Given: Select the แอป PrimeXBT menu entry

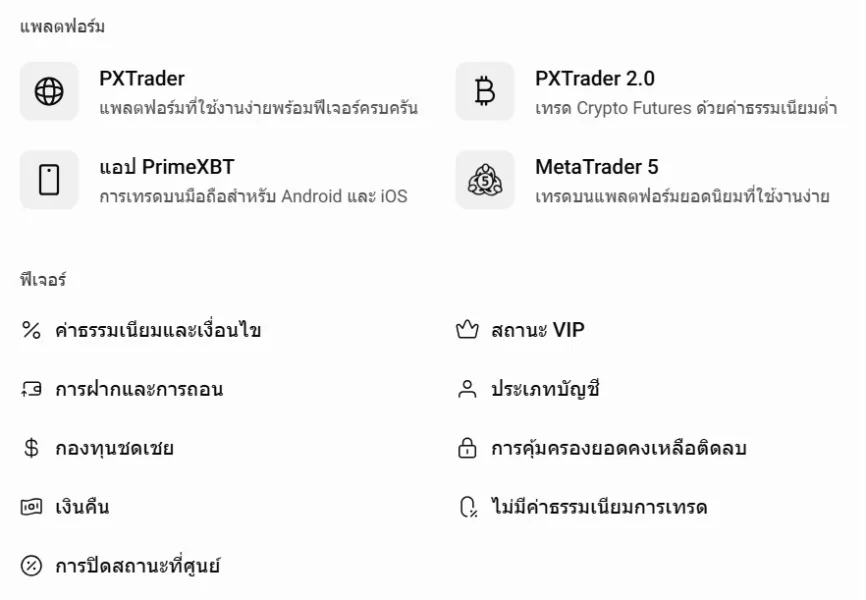Looking at the screenshot, I should click(167, 167).
